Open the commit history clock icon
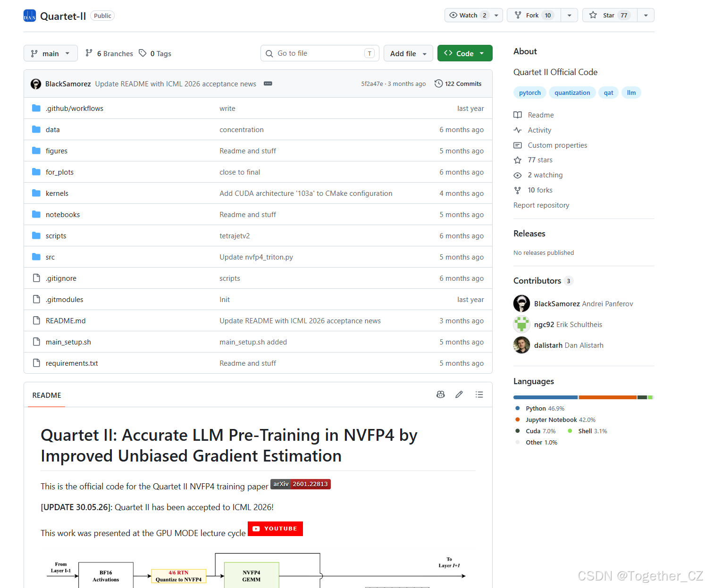Viewport: 705px width, 588px height. (x=438, y=84)
